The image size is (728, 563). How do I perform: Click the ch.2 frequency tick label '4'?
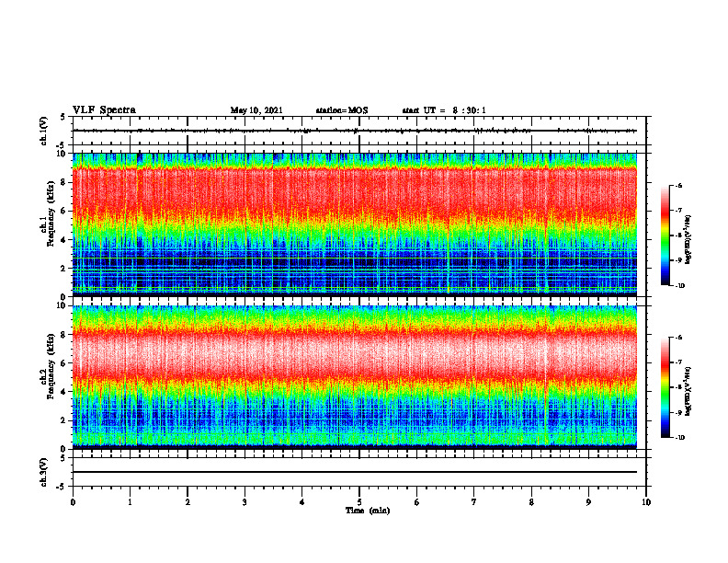[x=64, y=392]
